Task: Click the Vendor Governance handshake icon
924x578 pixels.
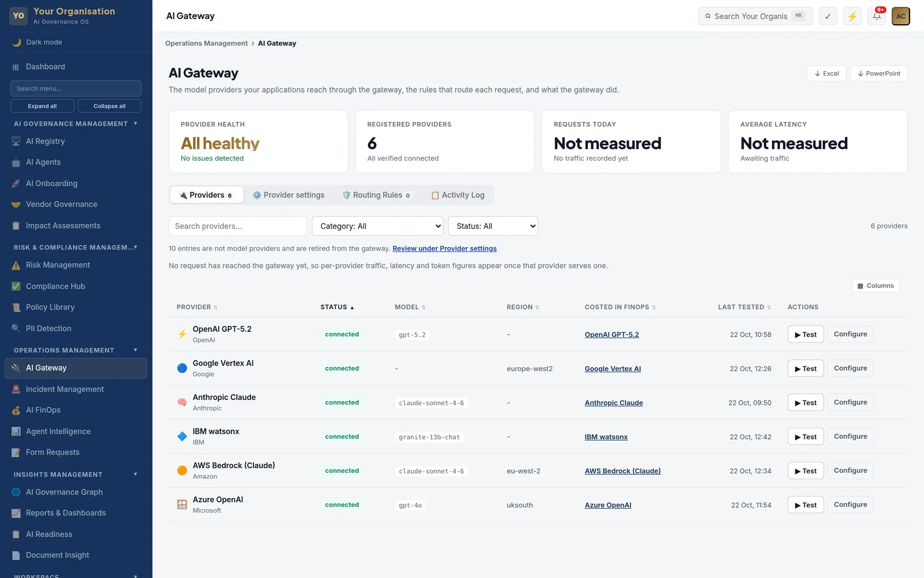Action: coord(16,205)
